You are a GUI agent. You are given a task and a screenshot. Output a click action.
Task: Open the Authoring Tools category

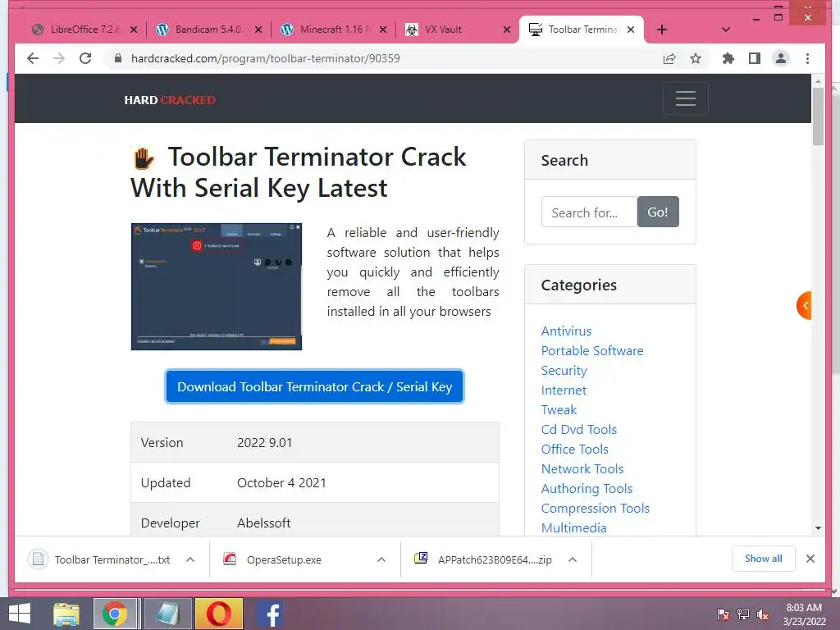click(x=587, y=489)
